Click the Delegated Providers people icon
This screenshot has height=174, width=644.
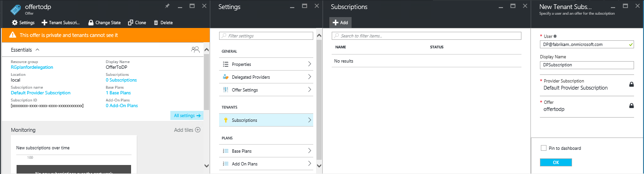pyautogui.click(x=226, y=77)
